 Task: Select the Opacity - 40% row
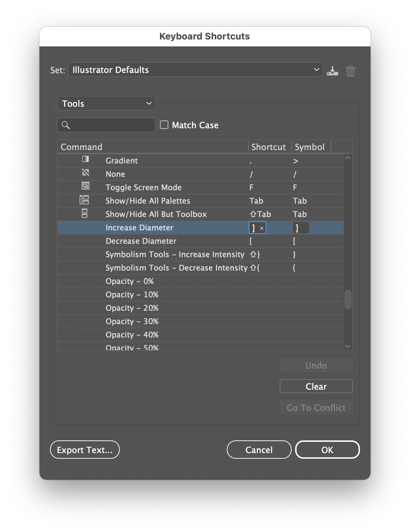[x=201, y=335]
